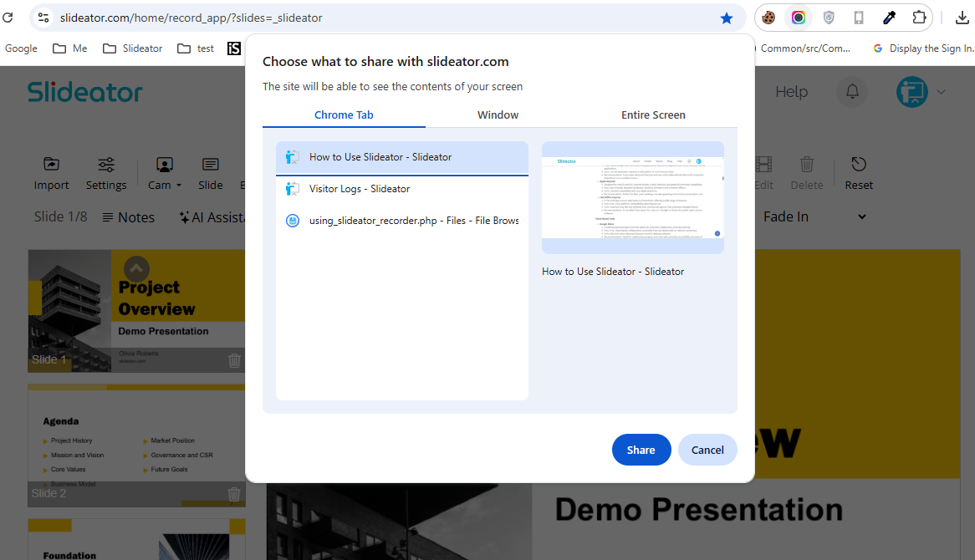Expand the profile menu chevron

tap(941, 92)
